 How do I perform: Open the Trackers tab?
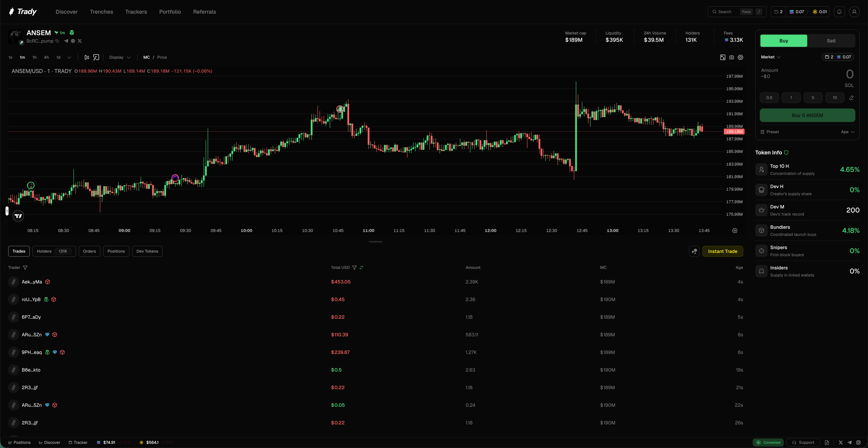coord(136,12)
